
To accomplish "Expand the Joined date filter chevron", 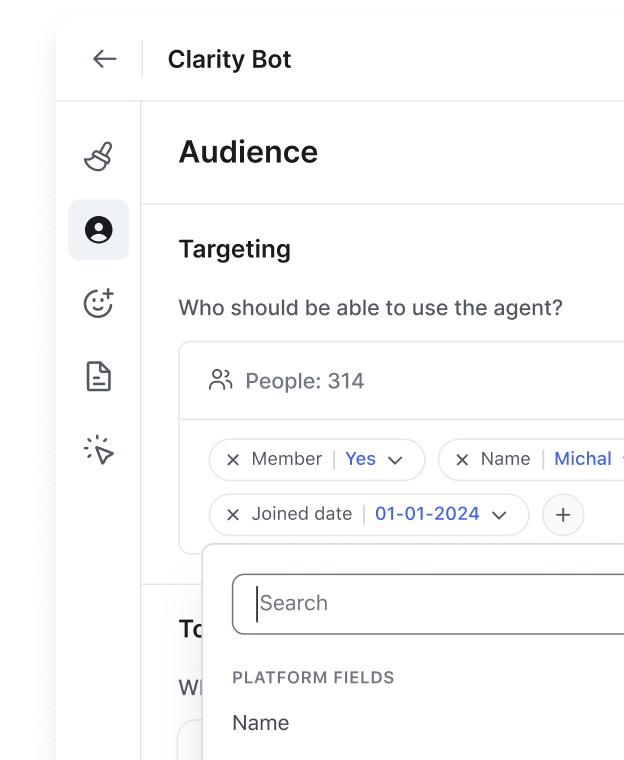I will click(499, 515).
